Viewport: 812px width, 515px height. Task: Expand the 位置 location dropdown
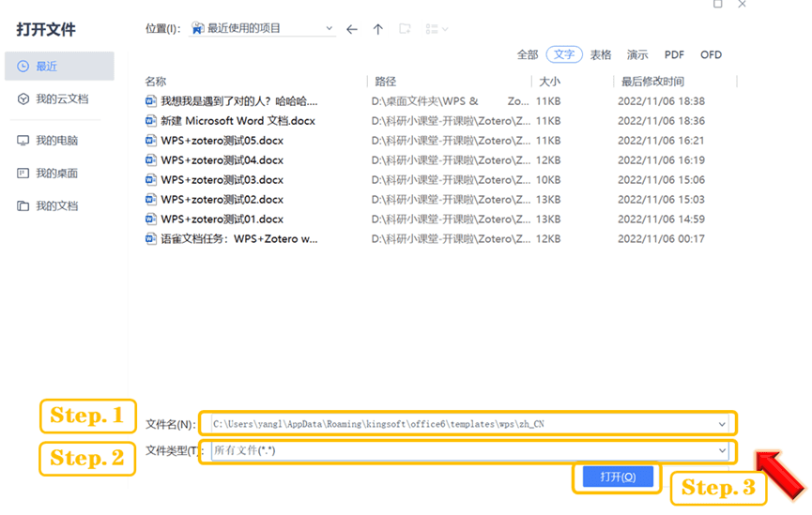tap(329, 29)
